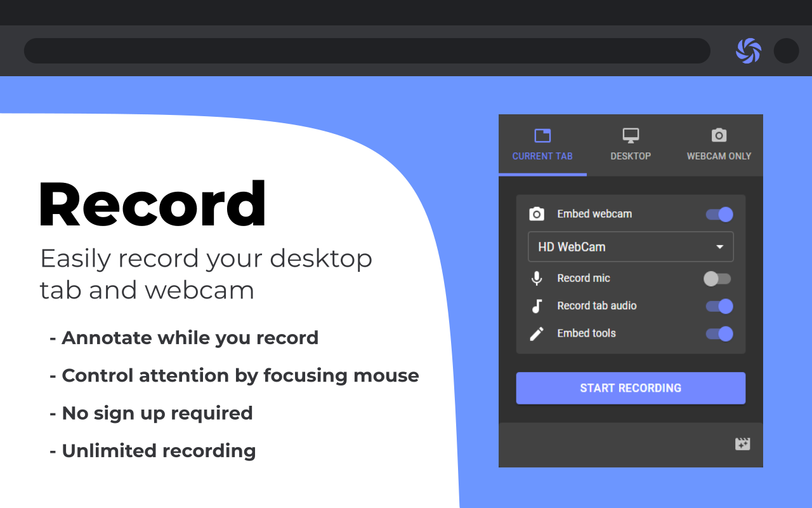
Task: Click the round profile avatar in the browser toolbar
Action: point(786,51)
